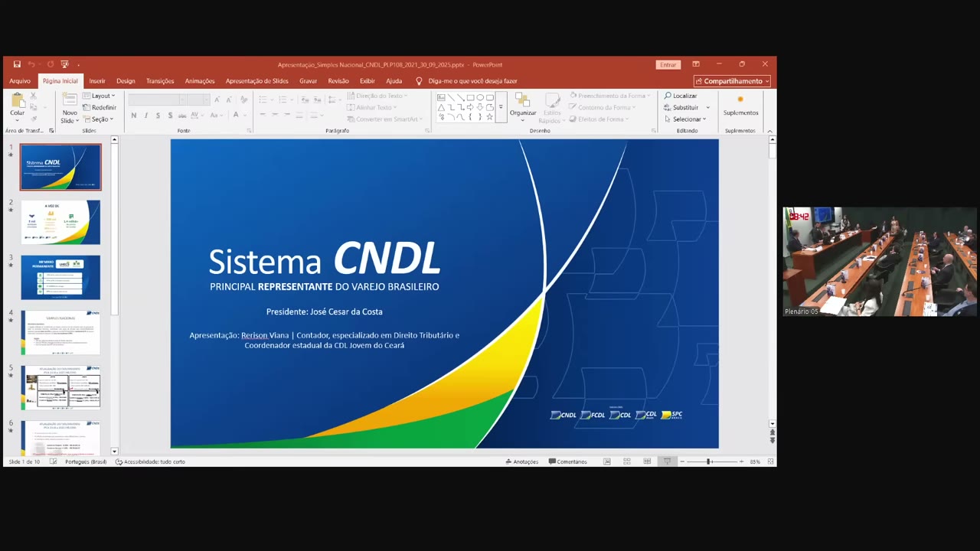Click the Organizar arrange icon
Image resolution: width=980 pixels, height=551 pixels.
tap(523, 100)
